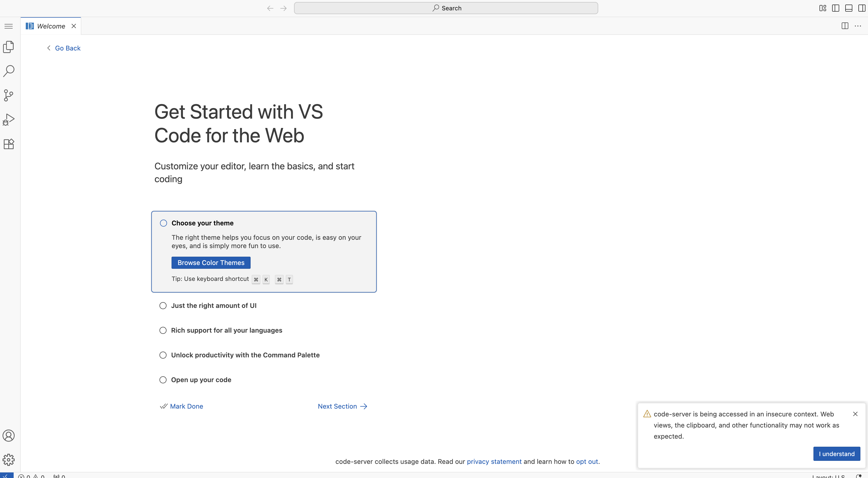Image resolution: width=868 pixels, height=478 pixels.
Task: Open the Customize Layout icon
Action: pyautogui.click(x=823, y=8)
